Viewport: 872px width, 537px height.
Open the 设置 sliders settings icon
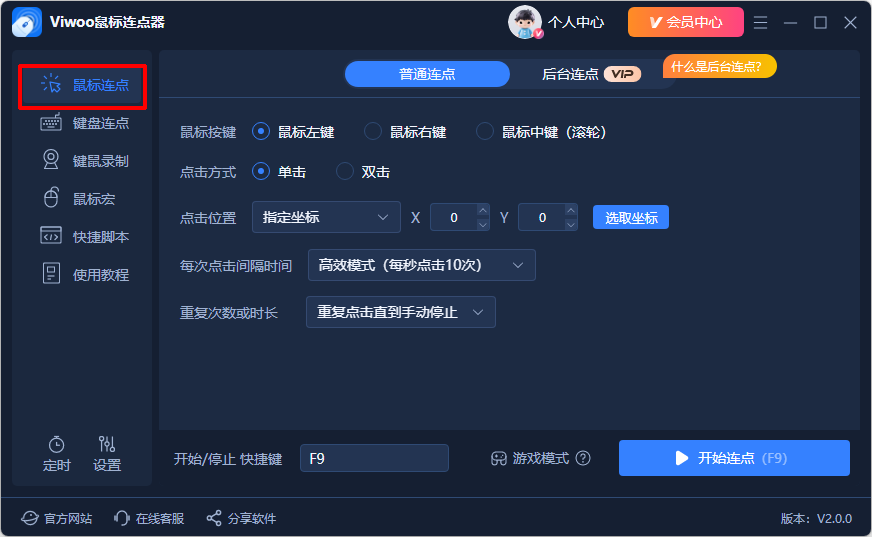tap(107, 444)
